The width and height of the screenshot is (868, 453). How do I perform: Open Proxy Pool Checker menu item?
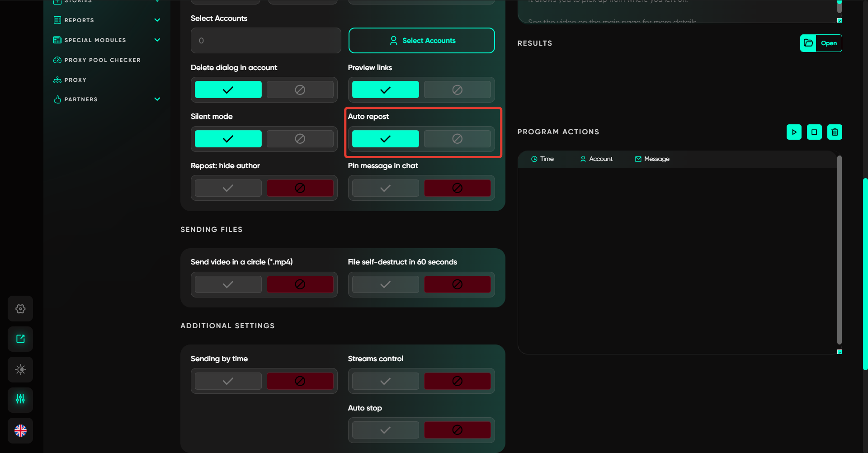pos(102,60)
